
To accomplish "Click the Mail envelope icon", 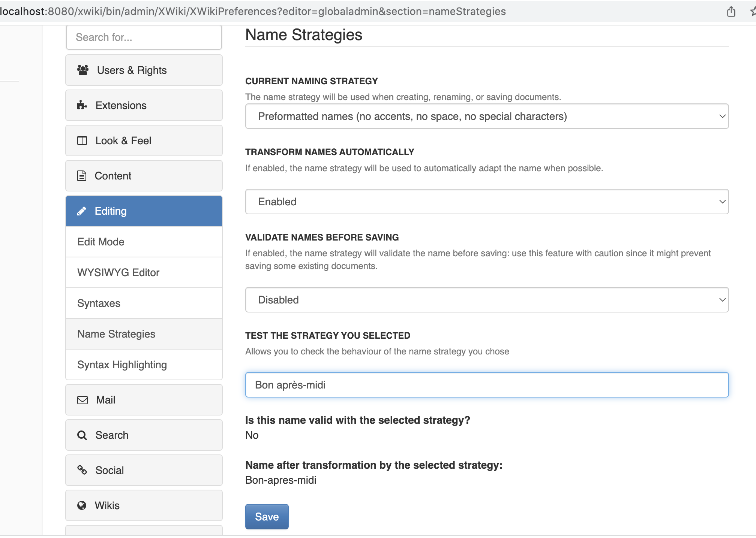I will 82,400.
